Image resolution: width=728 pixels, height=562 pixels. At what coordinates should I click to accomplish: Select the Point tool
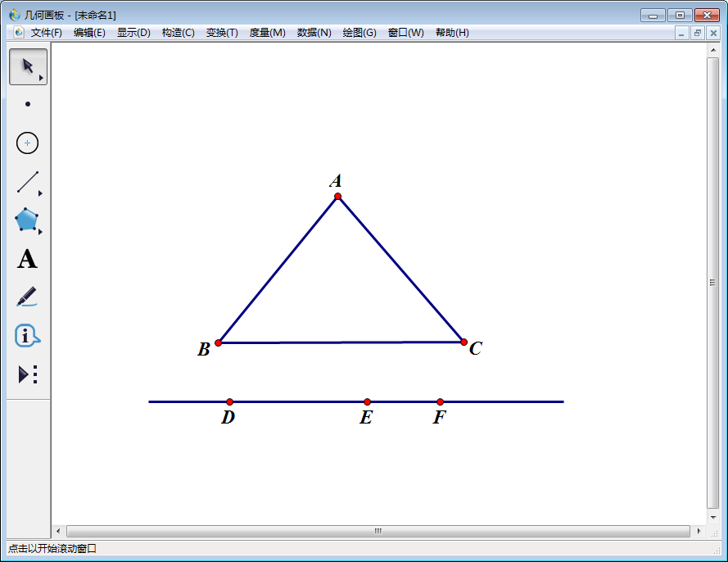28,104
